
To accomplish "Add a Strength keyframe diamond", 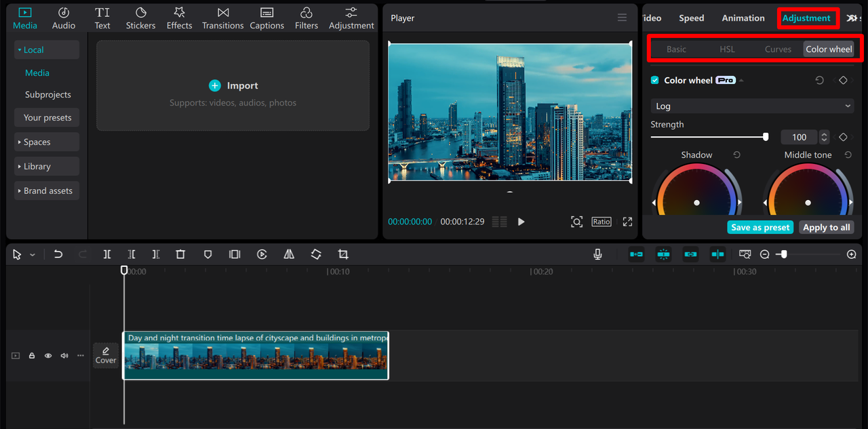I will 843,137.
